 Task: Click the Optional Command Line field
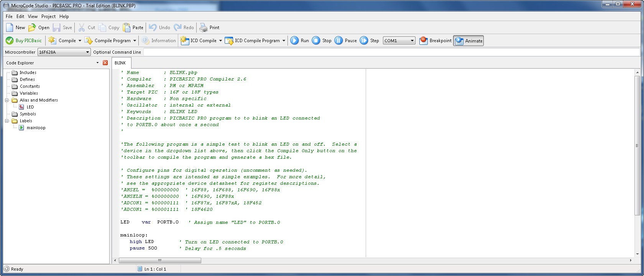tap(391, 52)
